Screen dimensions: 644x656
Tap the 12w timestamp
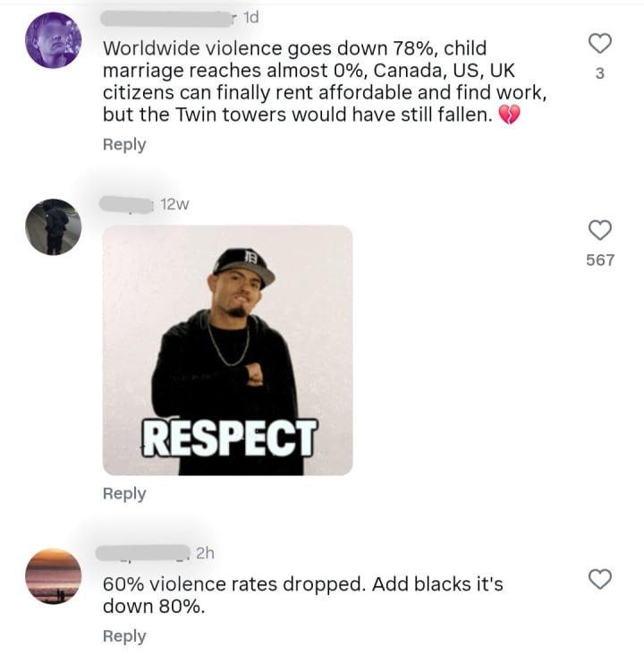click(174, 204)
